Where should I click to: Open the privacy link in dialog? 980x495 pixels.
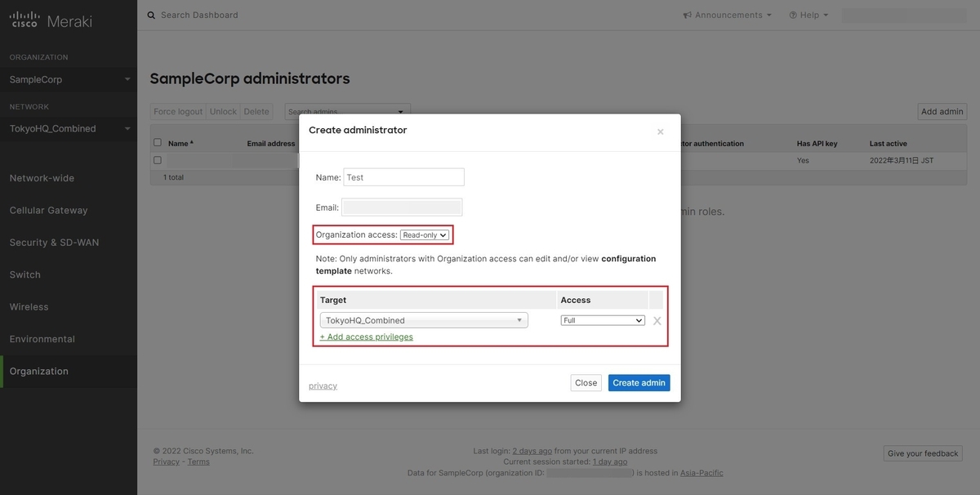pyautogui.click(x=323, y=386)
